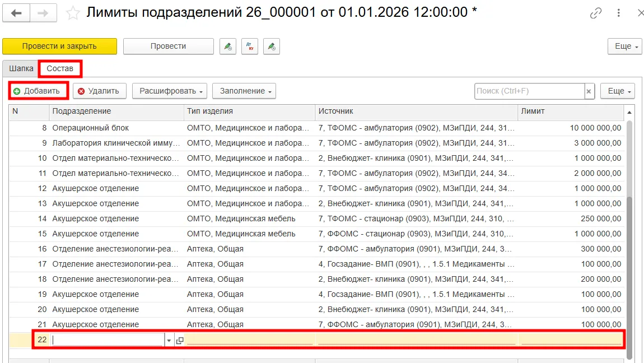Switch to the Состав tab

[60, 68]
